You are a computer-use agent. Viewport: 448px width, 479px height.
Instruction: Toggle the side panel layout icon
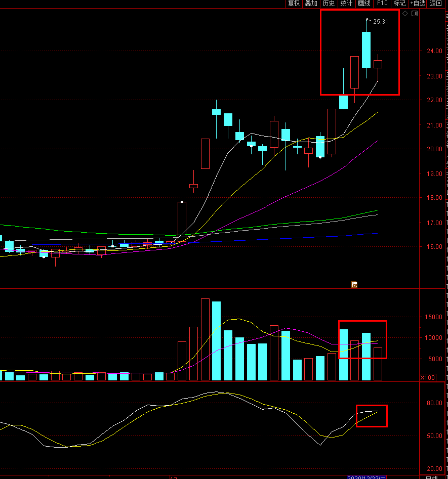pos(415,14)
